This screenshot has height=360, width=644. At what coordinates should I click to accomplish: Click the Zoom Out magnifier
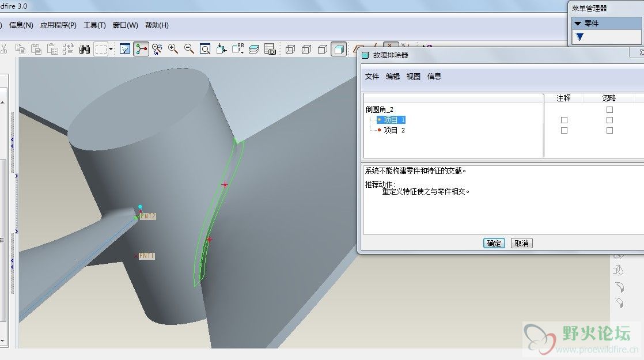point(189,50)
